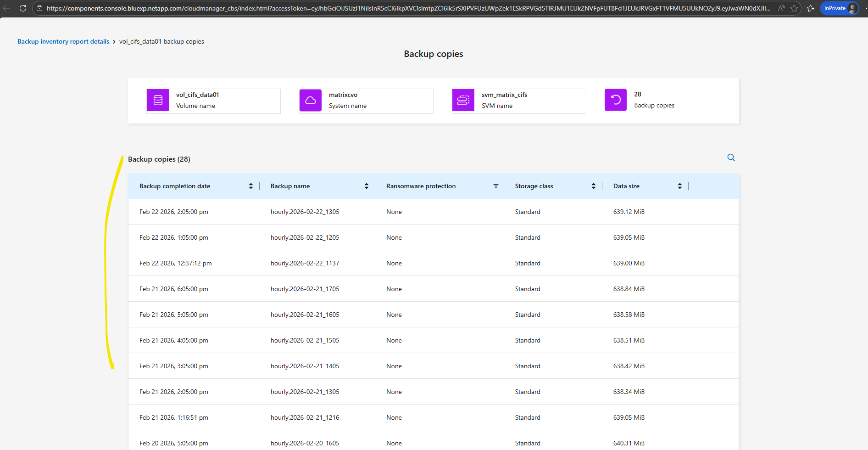Sort by Data size column
Screen dimensions: 868x450
tap(679, 186)
